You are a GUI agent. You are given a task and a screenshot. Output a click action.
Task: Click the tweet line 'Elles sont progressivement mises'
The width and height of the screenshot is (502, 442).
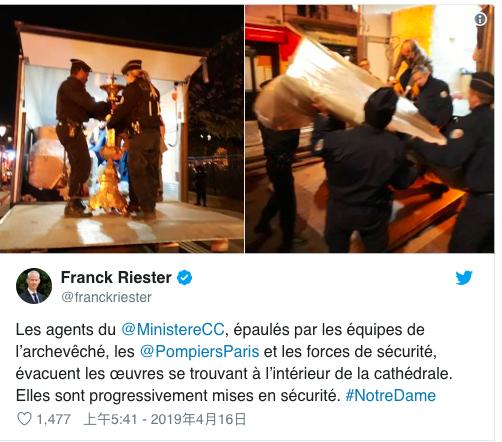(x=226, y=396)
